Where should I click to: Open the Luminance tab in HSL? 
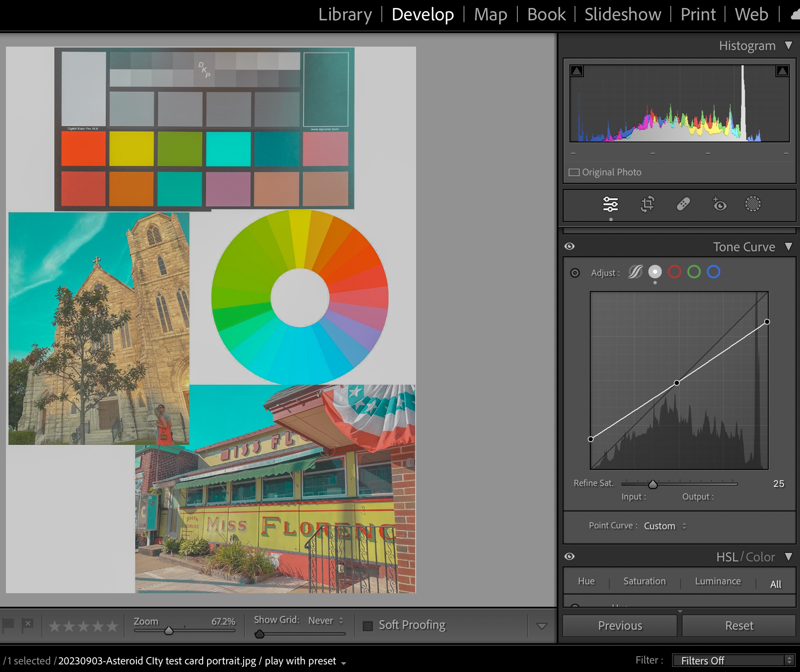(718, 581)
